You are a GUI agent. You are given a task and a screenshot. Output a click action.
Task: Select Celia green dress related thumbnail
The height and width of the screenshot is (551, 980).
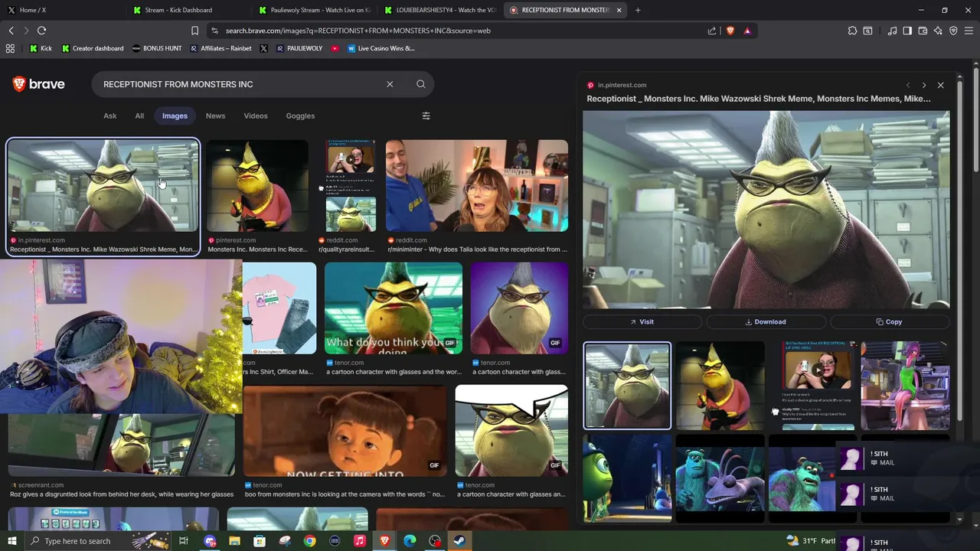point(905,385)
